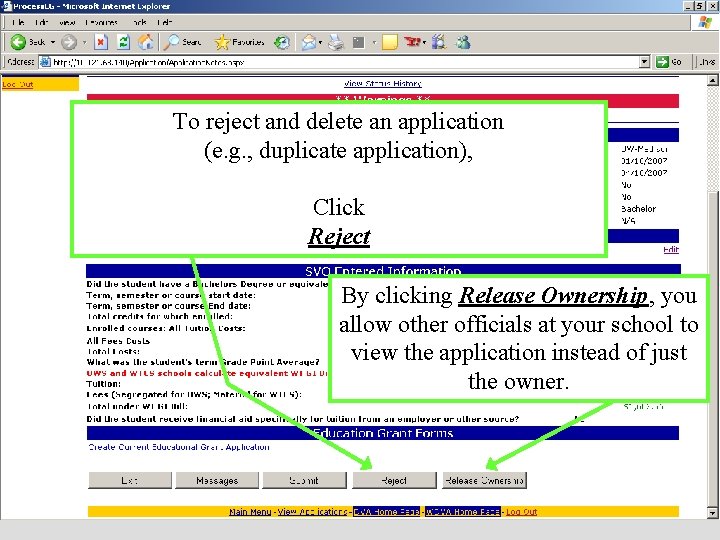
Task: Click the Exit button
Action: (x=129, y=480)
